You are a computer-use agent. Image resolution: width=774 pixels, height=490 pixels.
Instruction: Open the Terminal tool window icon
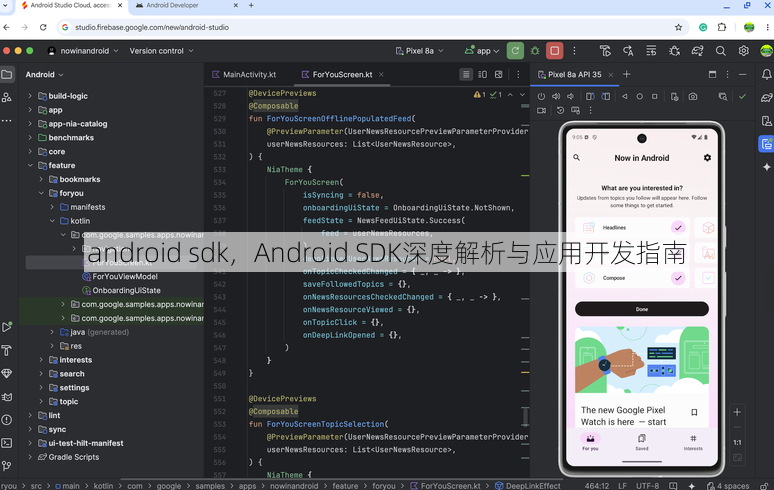coord(7,443)
